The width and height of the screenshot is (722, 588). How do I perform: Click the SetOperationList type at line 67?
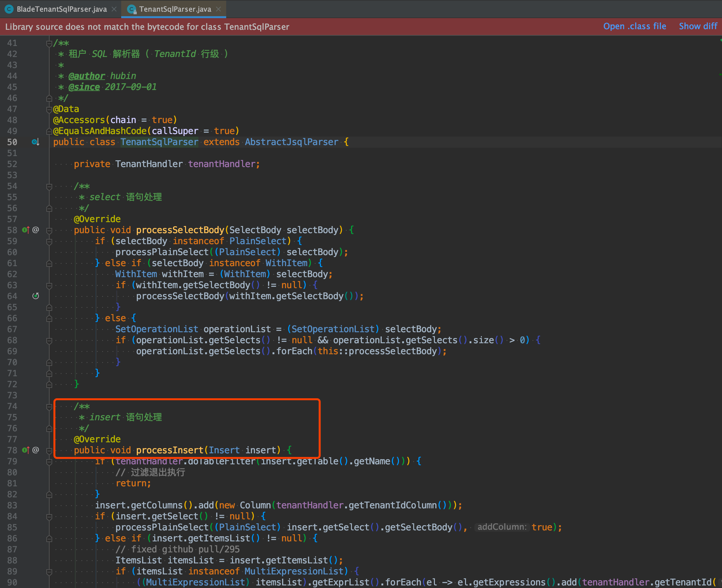157,329
